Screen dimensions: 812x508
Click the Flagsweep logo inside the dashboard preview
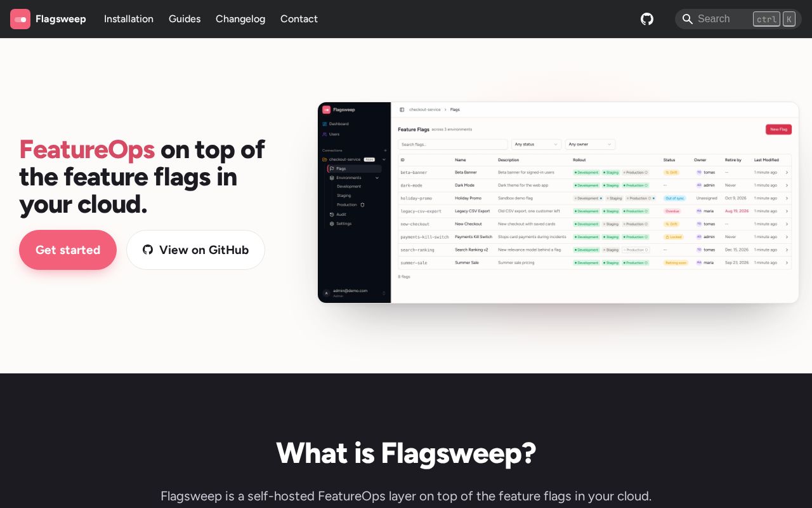326,110
